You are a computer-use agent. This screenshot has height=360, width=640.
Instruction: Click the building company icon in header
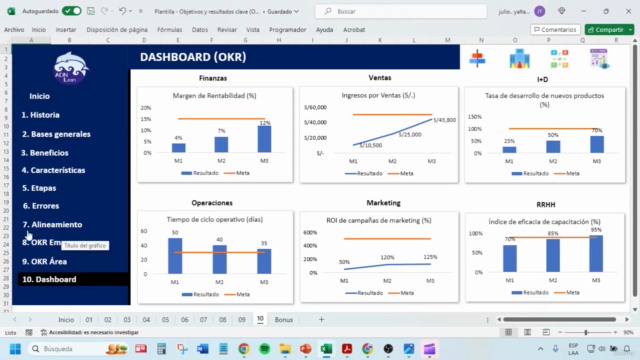(520, 58)
